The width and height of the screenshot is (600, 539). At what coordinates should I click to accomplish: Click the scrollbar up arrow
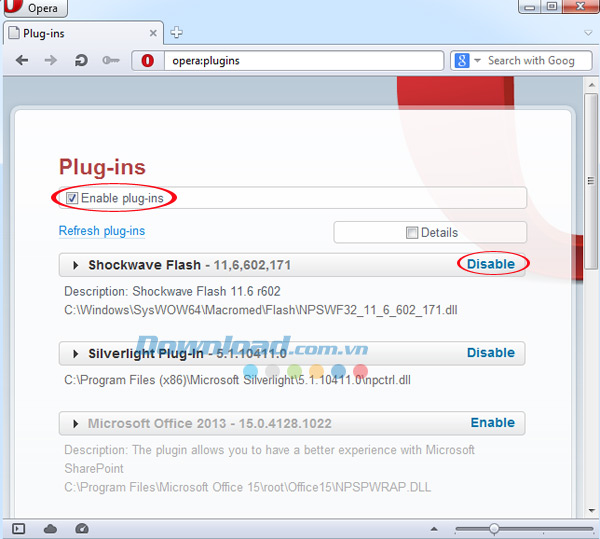coord(592,85)
